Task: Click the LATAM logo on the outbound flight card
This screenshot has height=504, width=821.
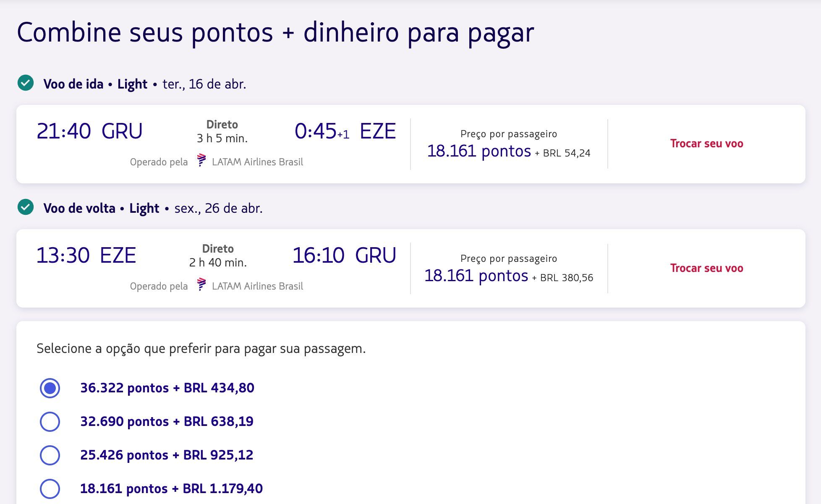Action: tap(201, 161)
